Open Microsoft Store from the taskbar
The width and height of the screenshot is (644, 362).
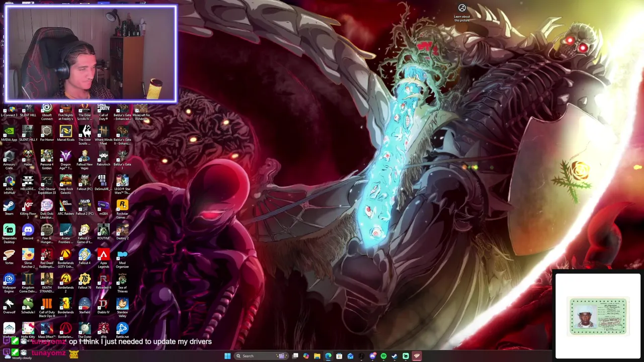(x=339, y=356)
